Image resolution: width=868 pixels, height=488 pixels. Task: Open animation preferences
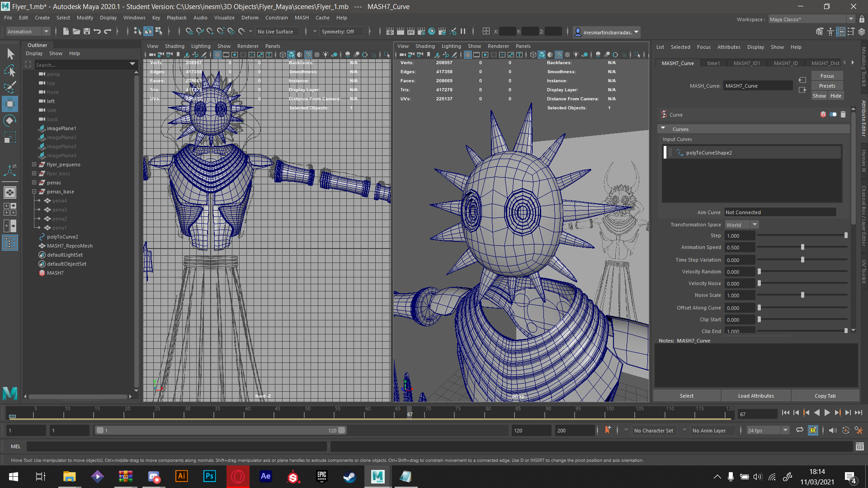[x=859, y=430]
